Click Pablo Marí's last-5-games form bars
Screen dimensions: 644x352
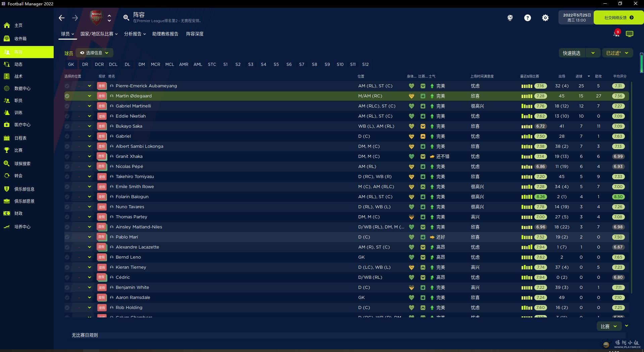(527, 237)
